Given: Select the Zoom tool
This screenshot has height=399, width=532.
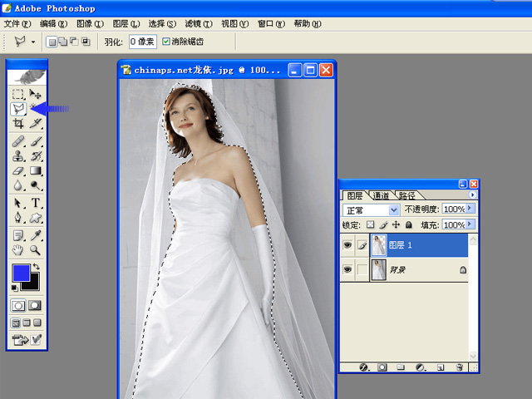Looking at the screenshot, I should [35, 250].
